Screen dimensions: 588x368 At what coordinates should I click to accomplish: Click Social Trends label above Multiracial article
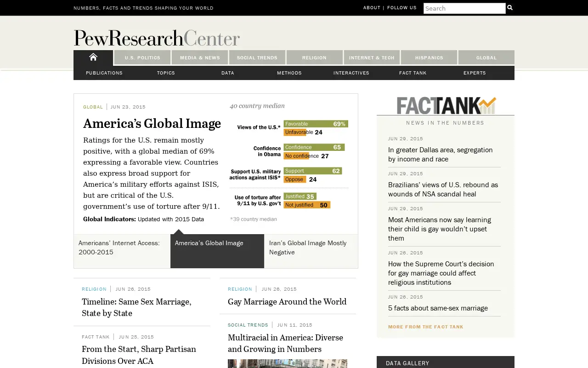click(x=248, y=325)
